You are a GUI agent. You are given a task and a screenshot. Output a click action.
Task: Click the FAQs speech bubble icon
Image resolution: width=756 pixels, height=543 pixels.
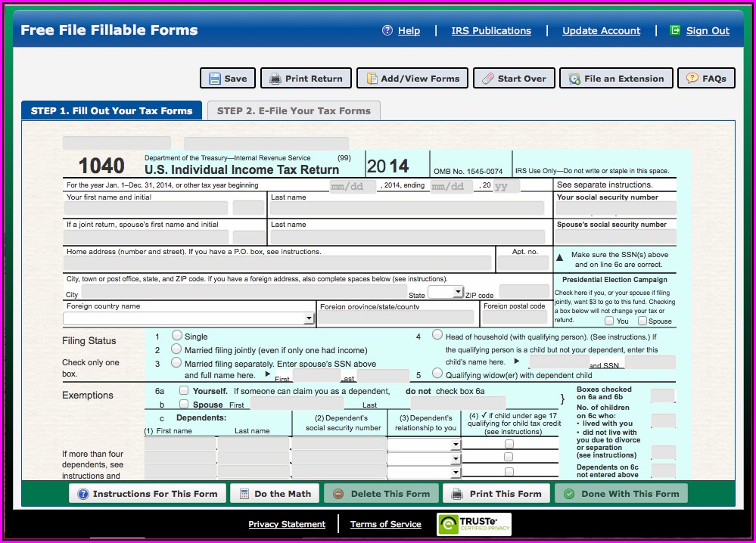point(692,79)
